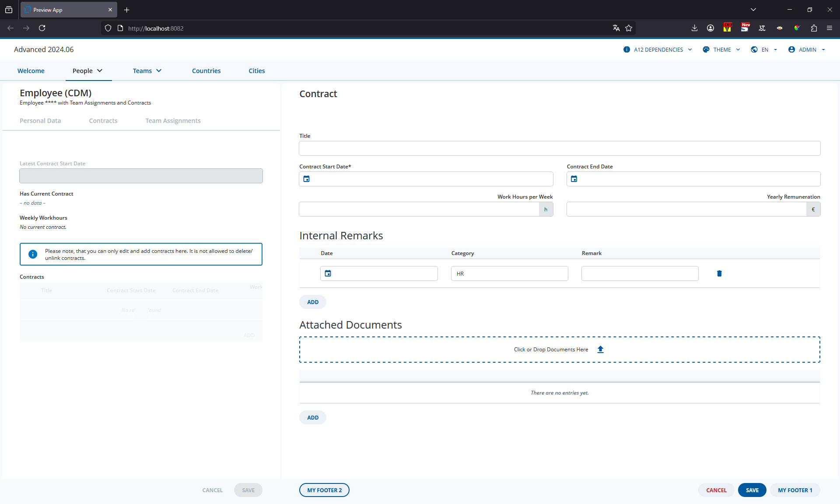This screenshot has height=504, width=840.
Task: Click the document upload arrow icon
Action: click(x=601, y=349)
